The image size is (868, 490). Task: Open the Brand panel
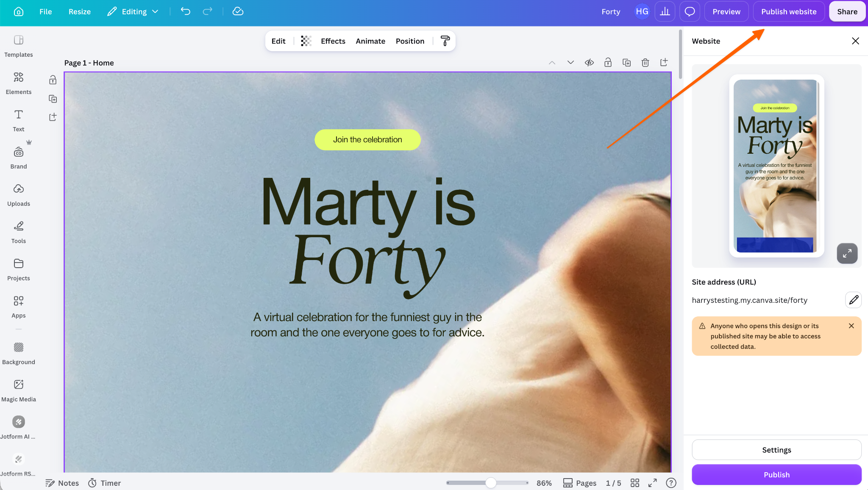(x=19, y=158)
